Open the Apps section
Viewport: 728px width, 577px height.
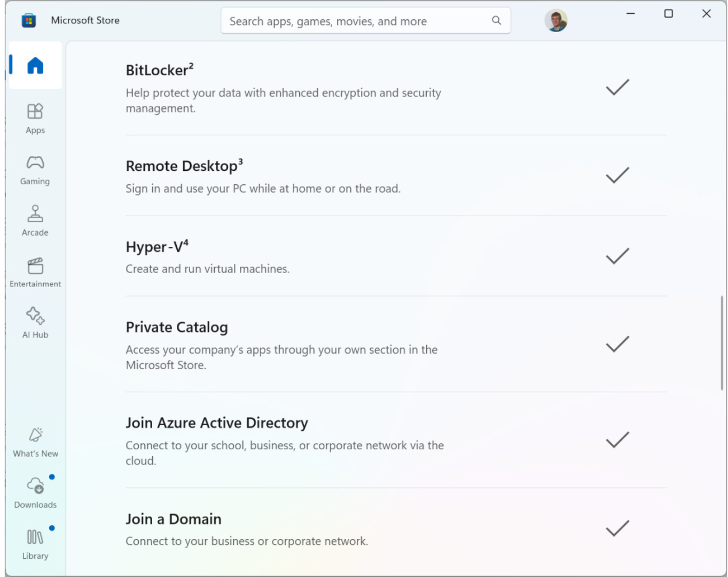coord(35,119)
